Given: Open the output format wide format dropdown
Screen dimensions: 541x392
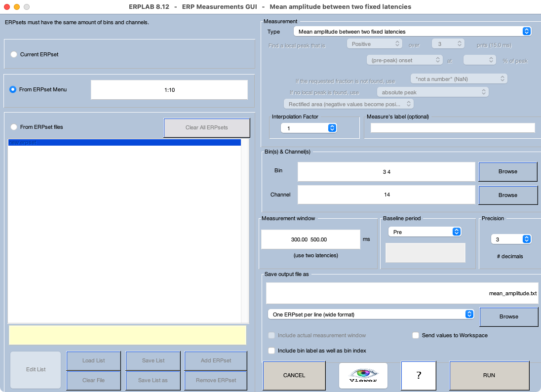Looking at the screenshot, I should click(x=370, y=314).
